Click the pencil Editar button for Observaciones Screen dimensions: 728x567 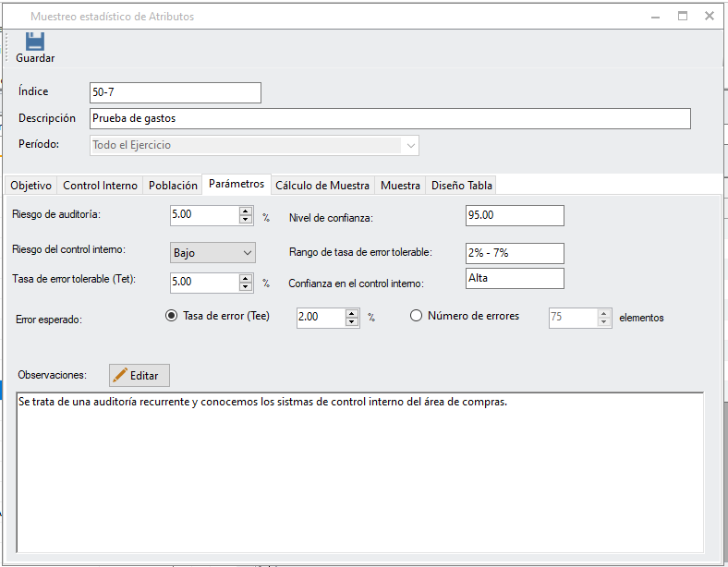click(140, 375)
